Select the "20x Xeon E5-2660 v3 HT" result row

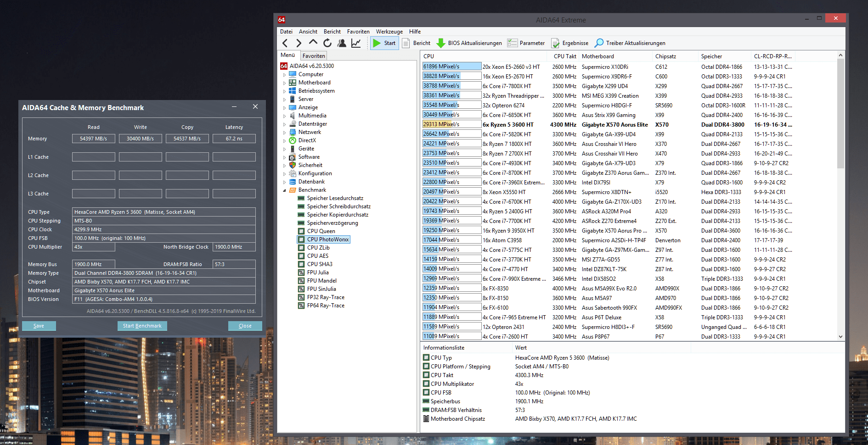coord(608,67)
